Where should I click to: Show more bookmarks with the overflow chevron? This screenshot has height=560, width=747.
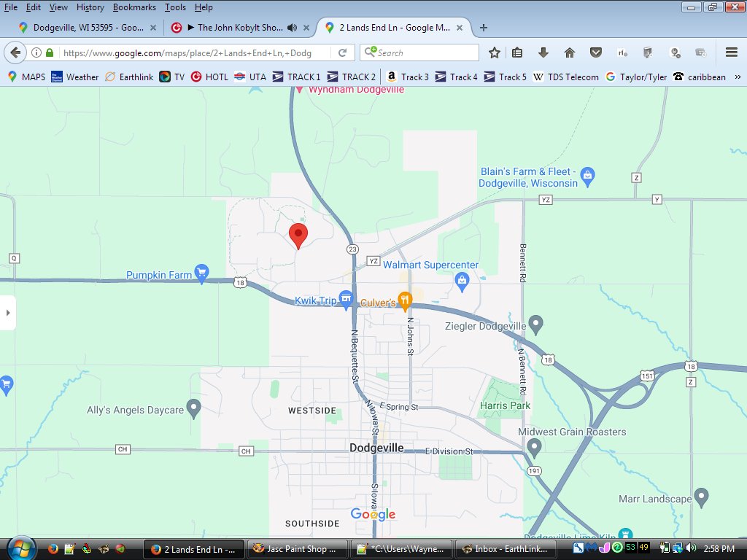click(737, 77)
